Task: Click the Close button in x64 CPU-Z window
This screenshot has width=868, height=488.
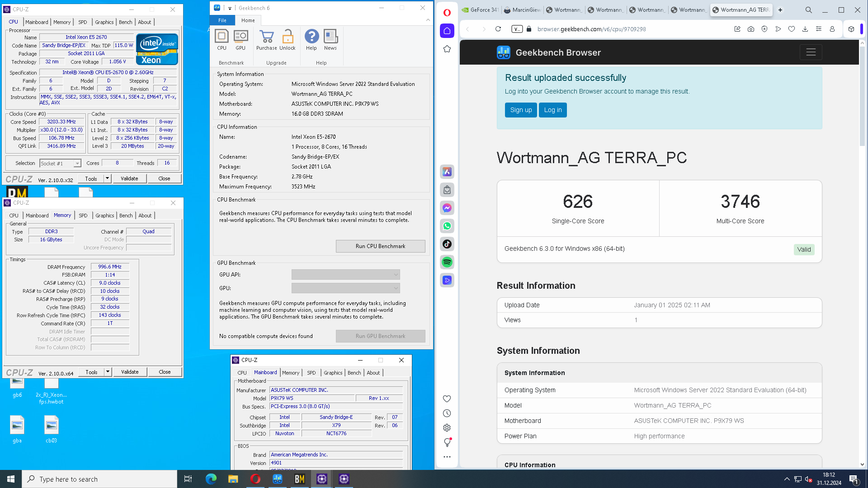Action: coord(165,372)
